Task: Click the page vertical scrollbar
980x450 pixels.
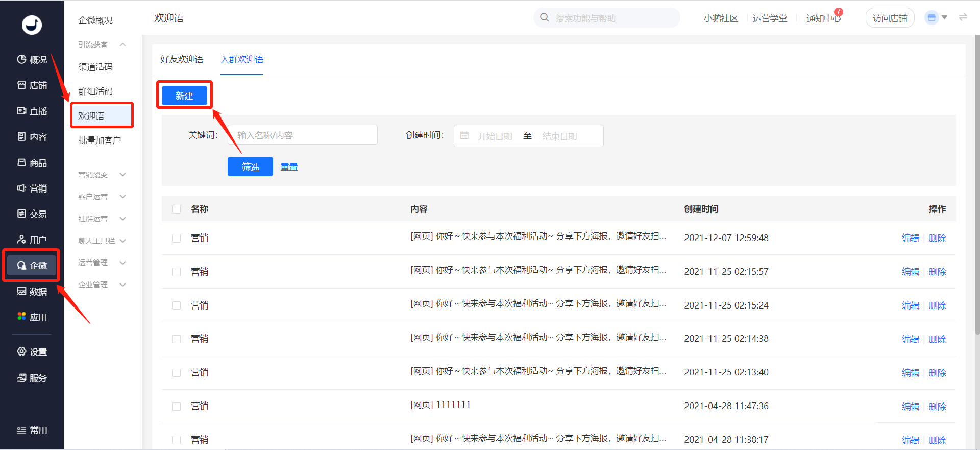Action: pos(977,184)
